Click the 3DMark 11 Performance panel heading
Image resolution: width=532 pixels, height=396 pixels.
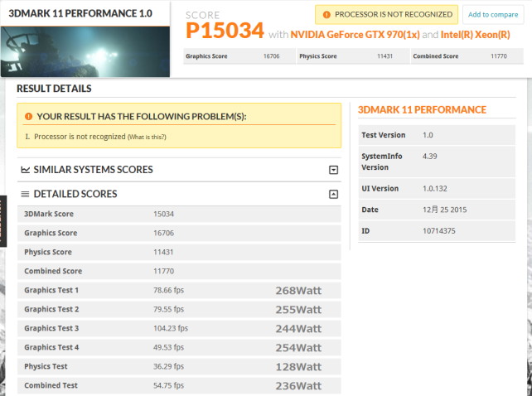click(x=422, y=109)
